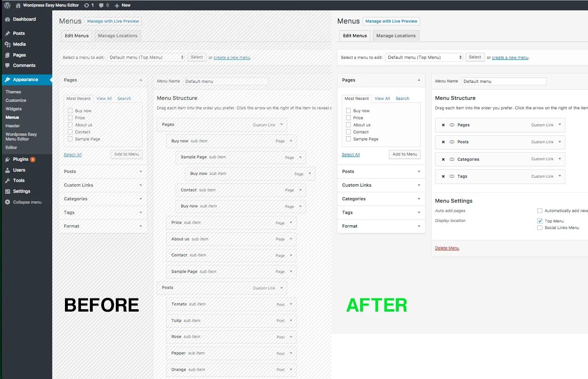Viewport: 588px width, 379px height.
Task: Enable Automatically add new pages checkbox
Action: [x=540, y=211]
